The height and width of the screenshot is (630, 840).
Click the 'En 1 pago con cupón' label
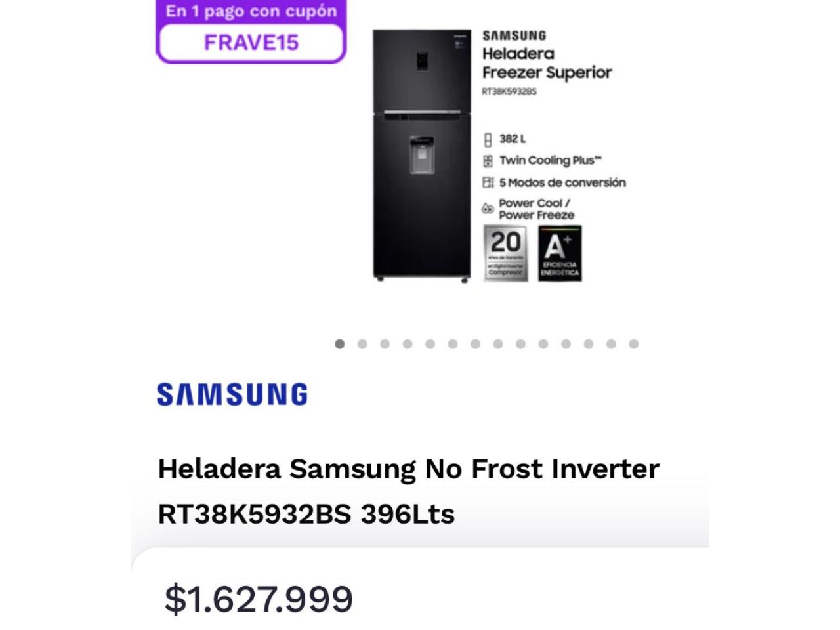pos(251,11)
